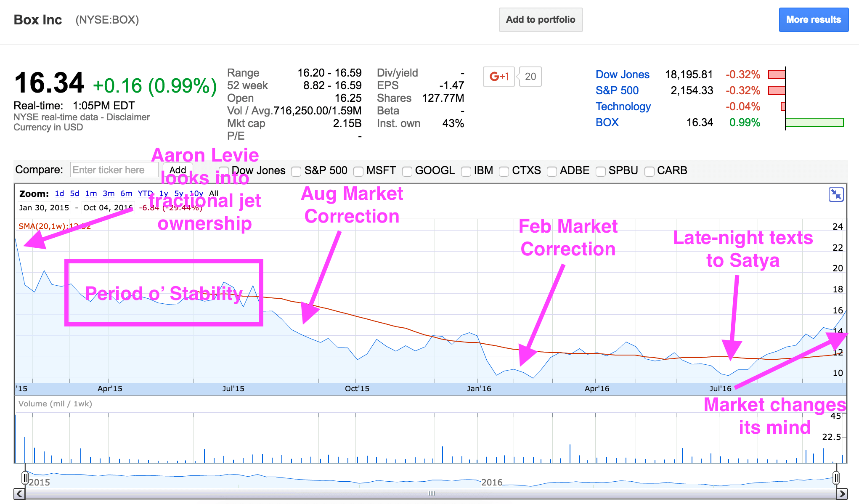Open the S&P 500 index link
859x504 pixels.
[617, 90]
